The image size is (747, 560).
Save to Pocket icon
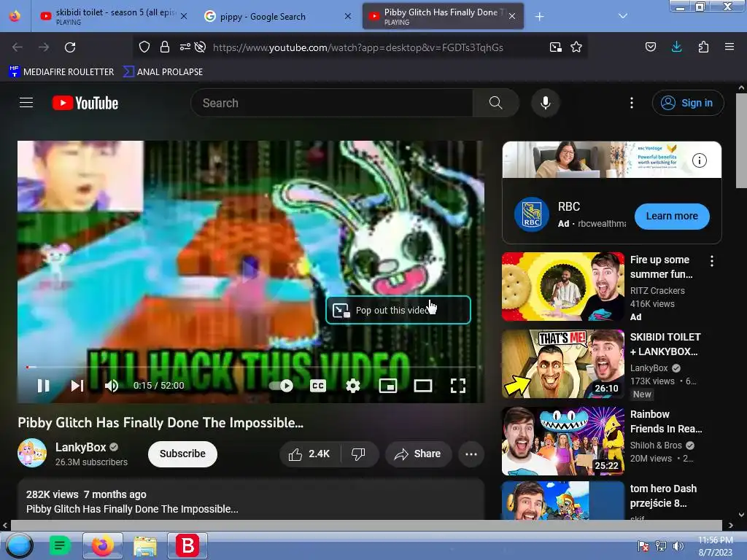click(650, 47)
